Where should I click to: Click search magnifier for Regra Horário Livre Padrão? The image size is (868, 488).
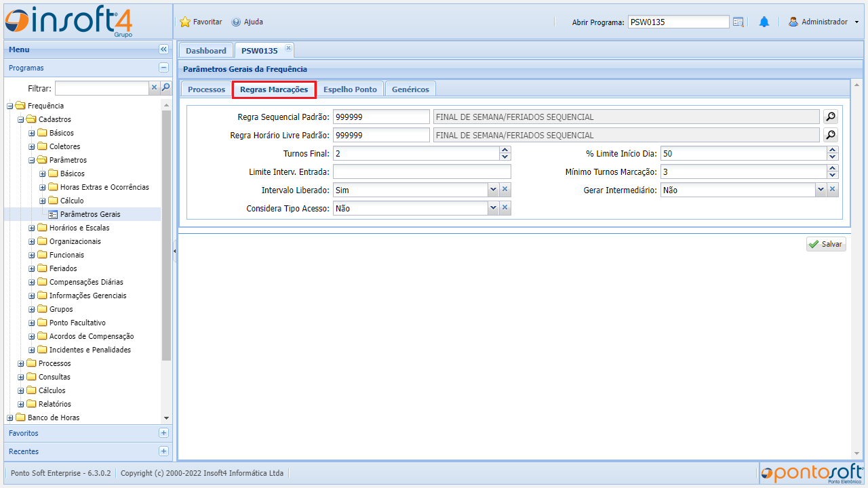click(x=831, y=135)
